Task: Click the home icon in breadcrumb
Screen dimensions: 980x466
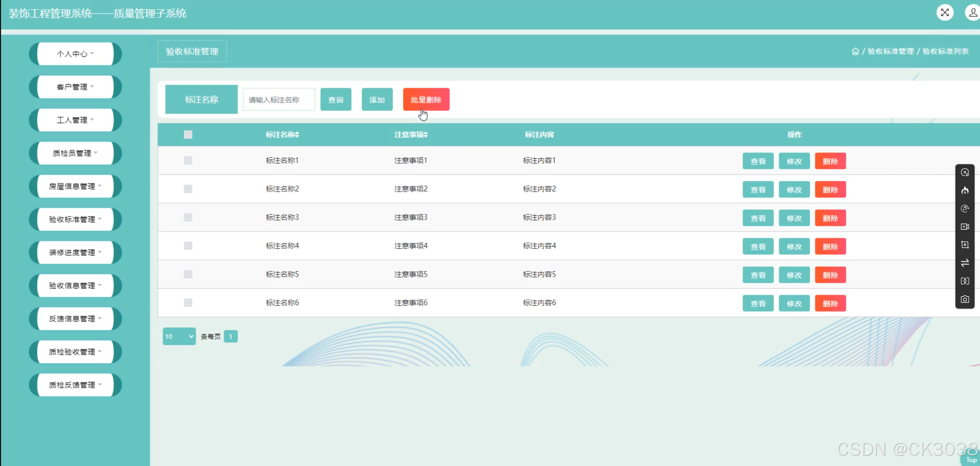Action: click(x=855, y=51)
